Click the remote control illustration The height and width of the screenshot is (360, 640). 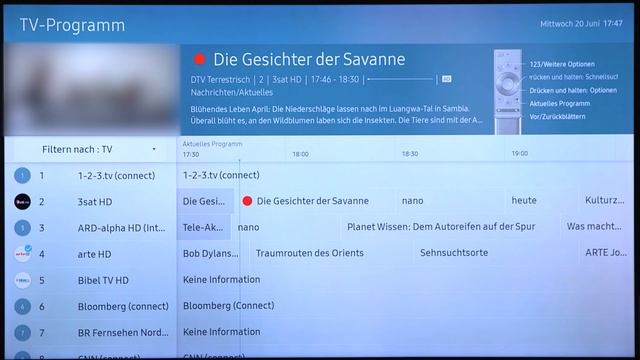508,92
